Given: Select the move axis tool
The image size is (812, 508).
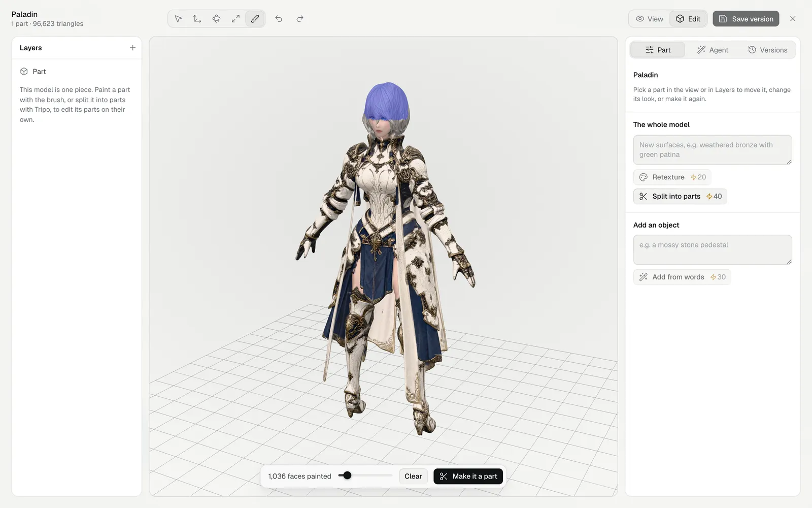Looking at the screenshot, I should click(x=197, y=19).
